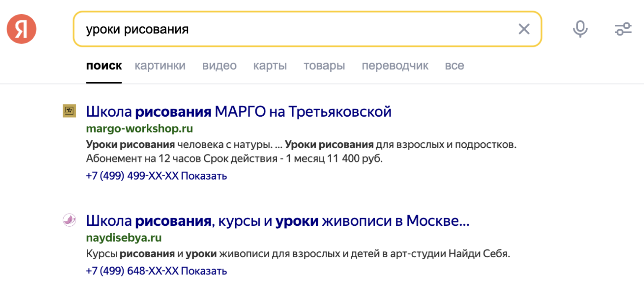Click the Yandex logo icon
This screenshot has height=287, width=644.
21,29
